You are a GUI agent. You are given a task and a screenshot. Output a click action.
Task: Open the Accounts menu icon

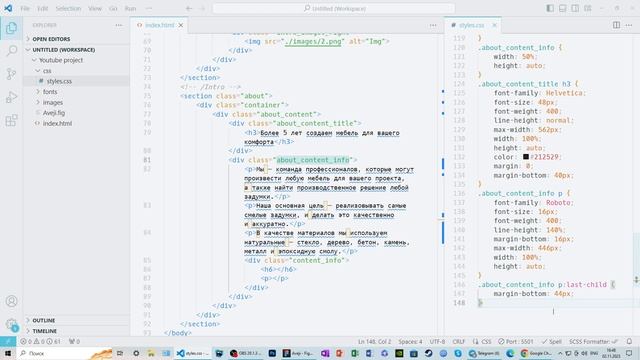tap(11, 301)
